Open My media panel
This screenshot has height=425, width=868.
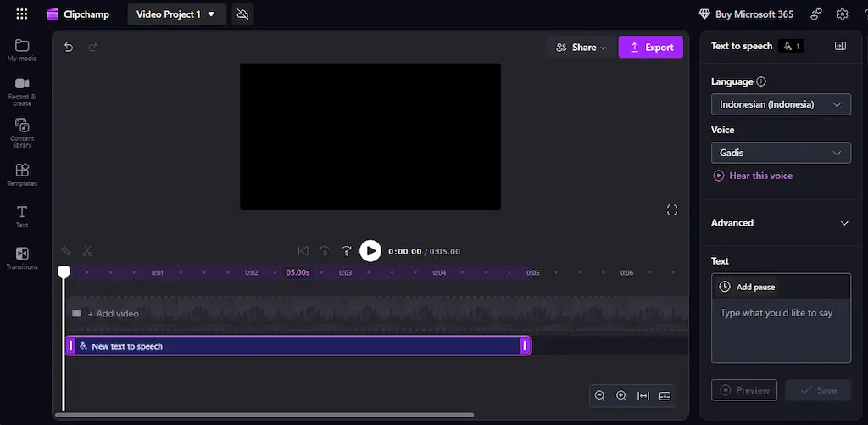22,50
